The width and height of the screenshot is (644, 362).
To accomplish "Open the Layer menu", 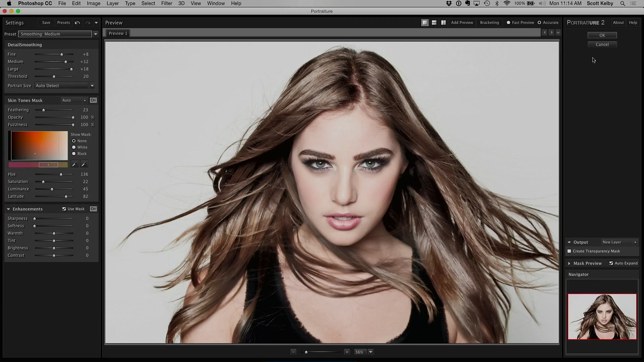I will click(x=113, y=3).
